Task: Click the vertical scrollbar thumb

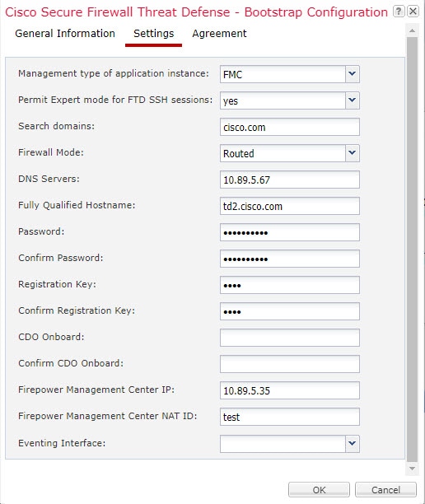Action: tap(412, 250)
